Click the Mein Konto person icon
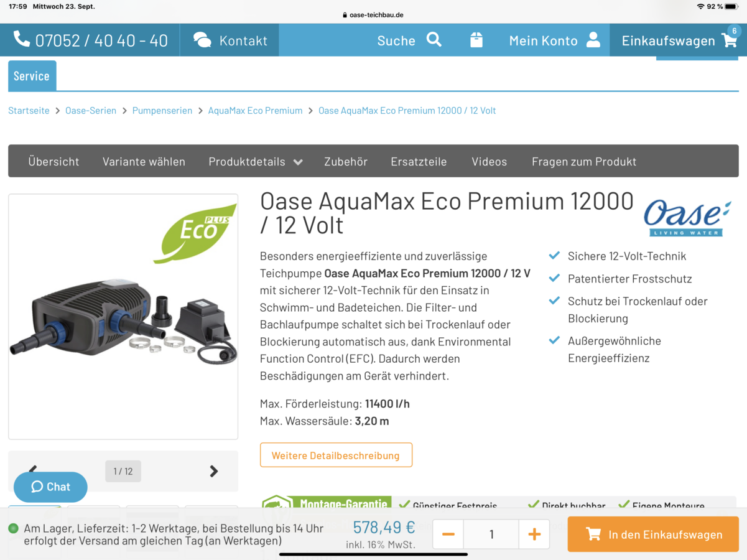 (x=593, y=40)
